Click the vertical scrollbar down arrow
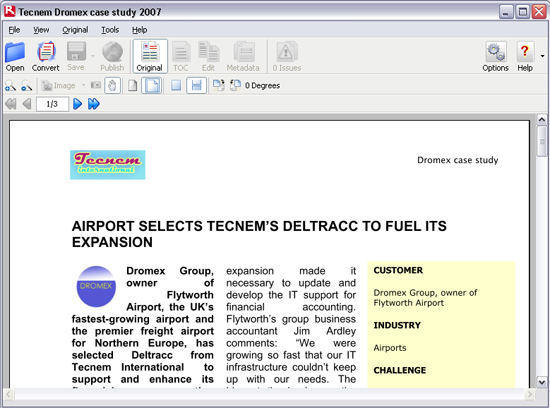The width and height of the screenshot is (550, 408). pos(542,382)
